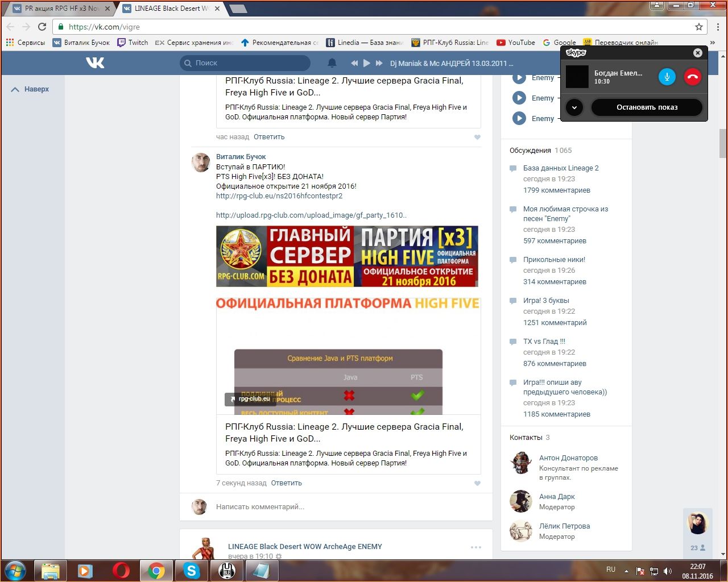This screenshot has width=728, height=582.
Task: Open the Переводчик онлайн bookmark
Action: point(621,43)
